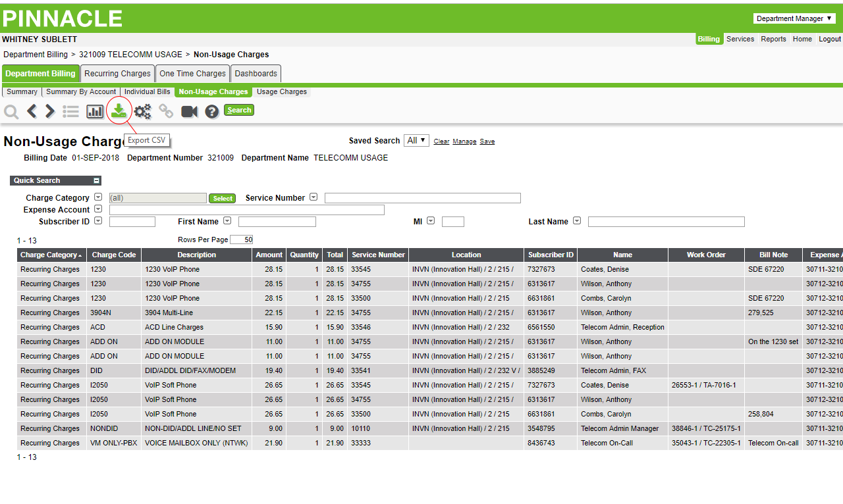The image size is (843, 504).
Task: Go to next record with right arrow
Action: 50,111
